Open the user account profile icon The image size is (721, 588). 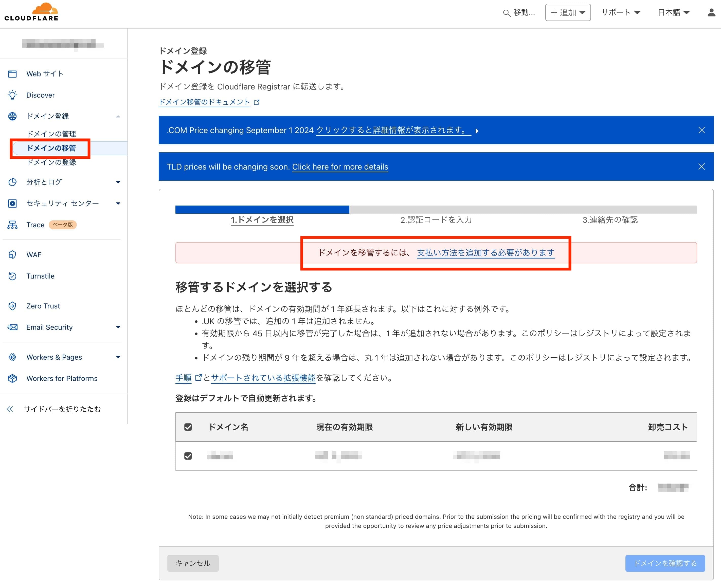[x=712, y=12]
